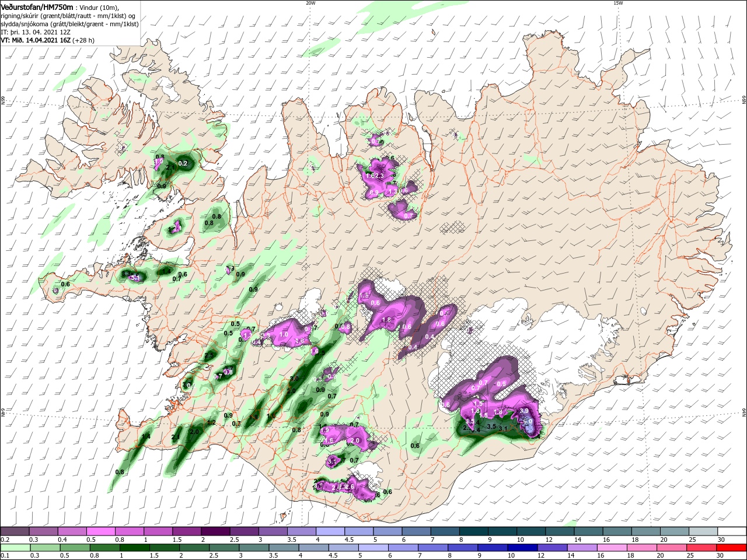Click the 0.1 label under rain scale

tap(4, 556)
